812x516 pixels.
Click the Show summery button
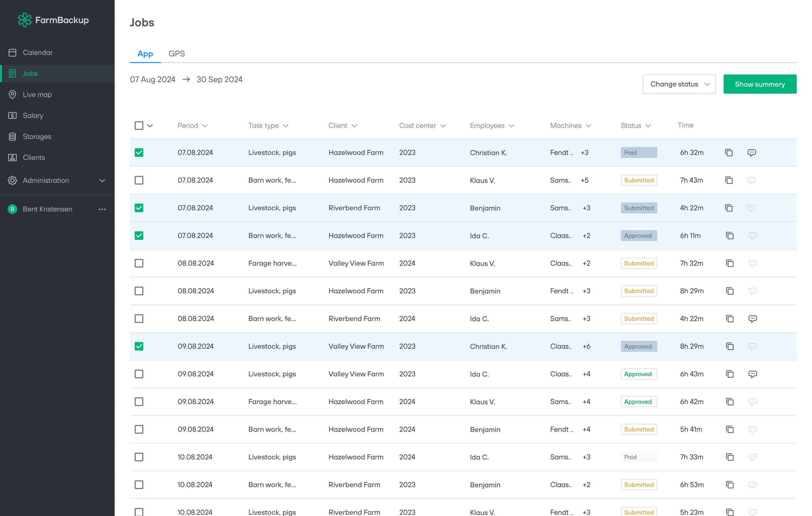tap(759, 84)
